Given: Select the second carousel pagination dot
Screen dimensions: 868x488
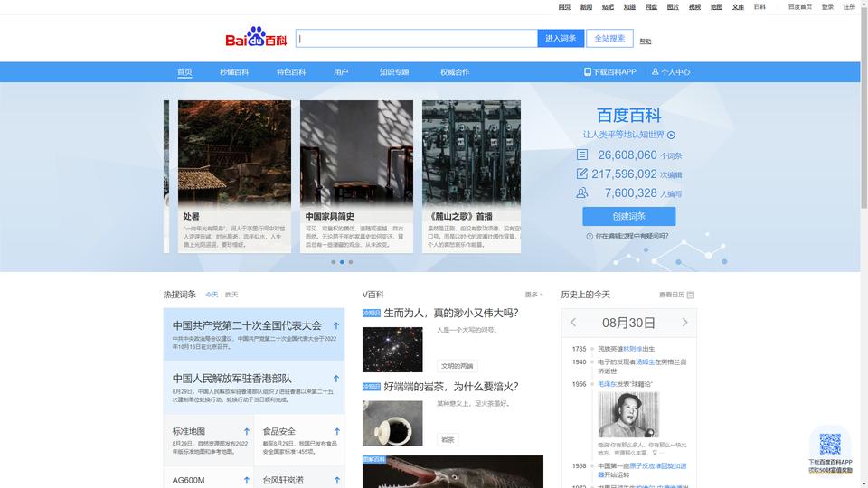Looking at the screenshot, I should click(x=342, y=262).
